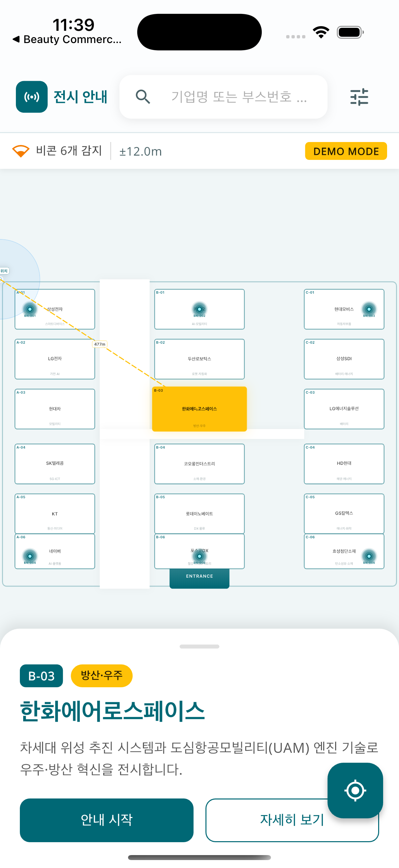Tap beacon BN-005 in the POSCO DX booth
Image resolution: width=399 pixels, height=868 pixels.
tap(199, 556)
